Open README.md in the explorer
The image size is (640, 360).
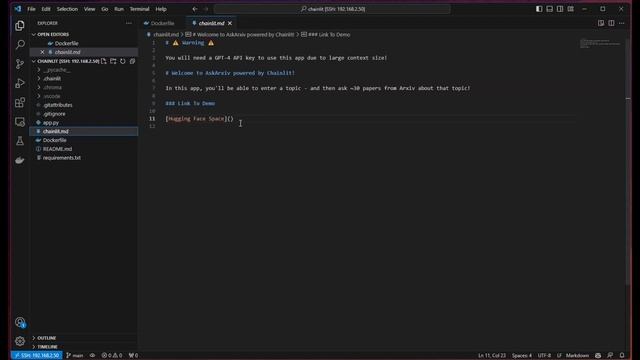coord(57,149)
